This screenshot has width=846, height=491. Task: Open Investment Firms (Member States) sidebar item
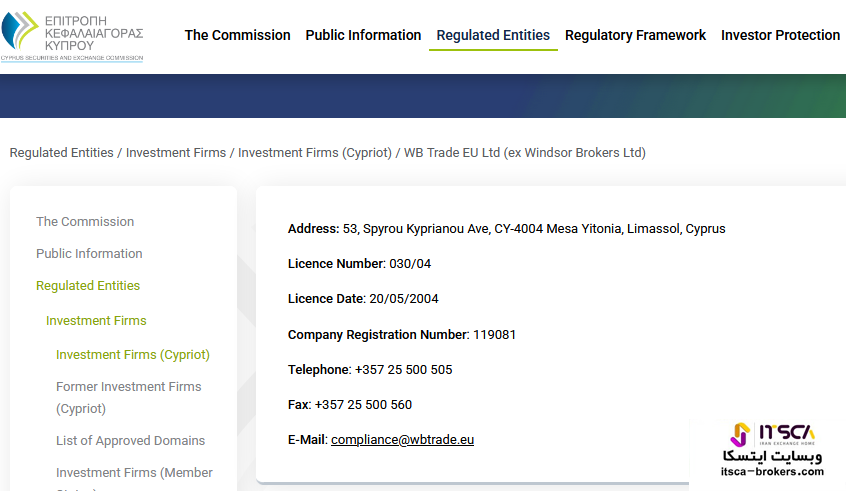click(x=134, y=473)
